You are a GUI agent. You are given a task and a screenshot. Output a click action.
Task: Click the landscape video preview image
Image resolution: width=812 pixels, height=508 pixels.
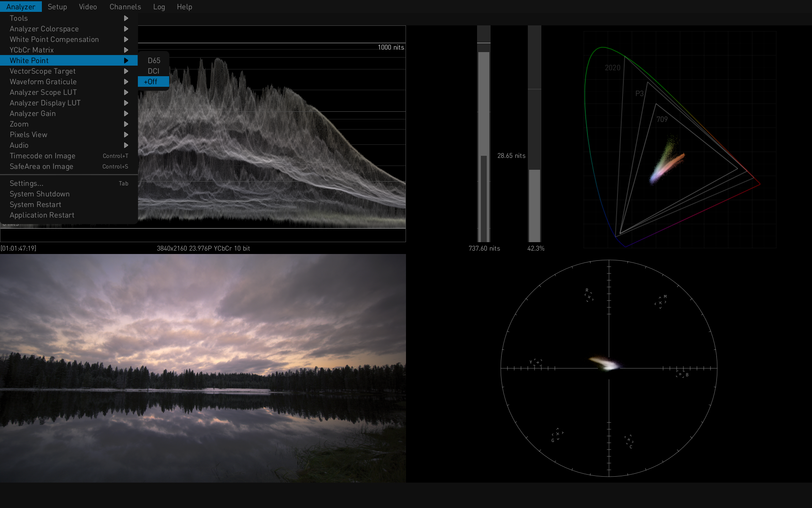[203, 368]
